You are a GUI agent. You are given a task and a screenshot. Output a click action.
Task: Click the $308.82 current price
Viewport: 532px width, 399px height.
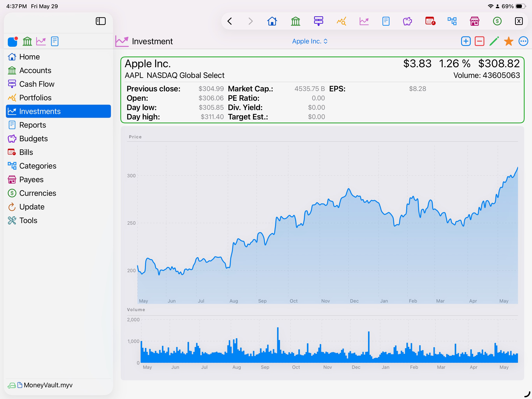tap(499, 64)
